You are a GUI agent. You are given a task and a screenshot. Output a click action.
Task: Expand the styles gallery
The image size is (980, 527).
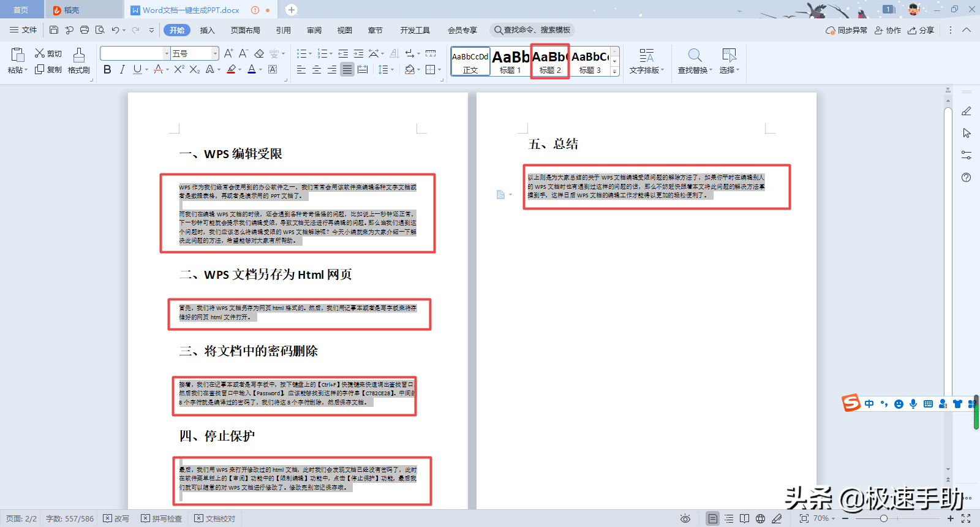(615, 72)
